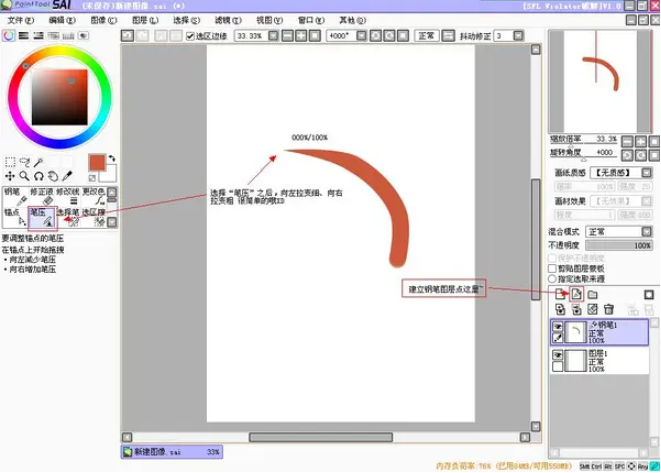Click the vertical canvas scrollbar thumb
Viewport: 661px width, 473px height.
tap(535, 239)
